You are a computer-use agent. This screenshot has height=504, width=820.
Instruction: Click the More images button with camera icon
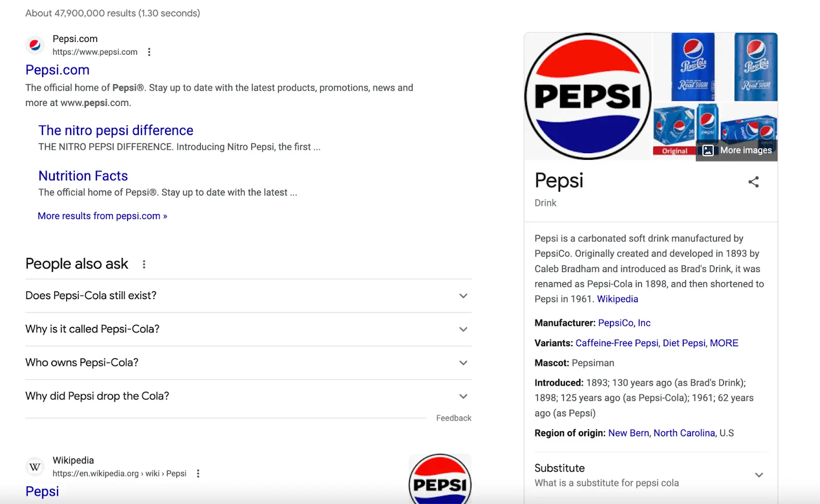736,150
